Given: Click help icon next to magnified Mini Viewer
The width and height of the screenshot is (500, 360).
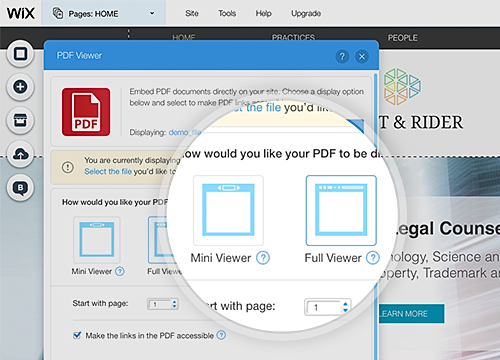Looking at the screenshot, I should click(x=263, y=258).
